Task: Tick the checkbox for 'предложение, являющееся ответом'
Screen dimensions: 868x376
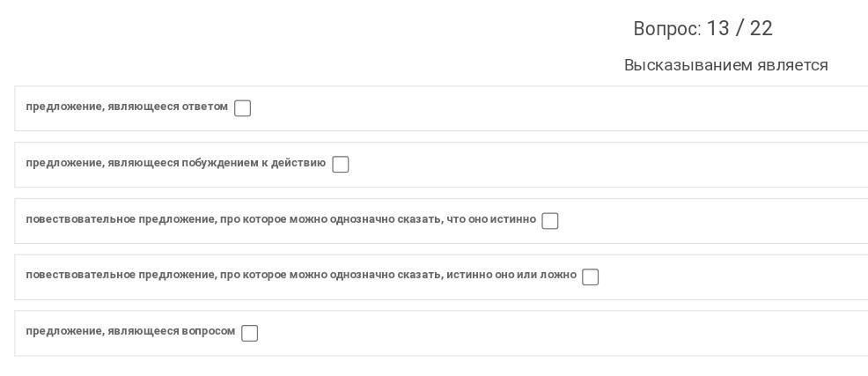Action: pos(242,108)
